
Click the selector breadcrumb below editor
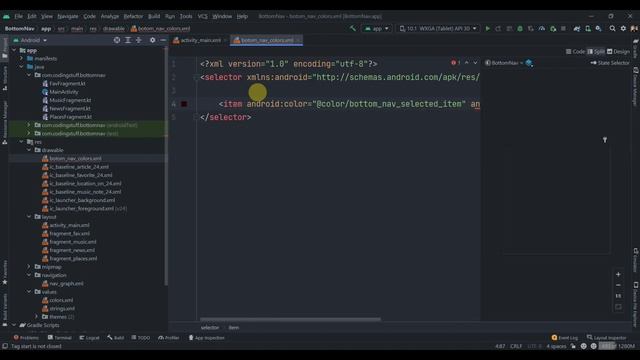(210, 327)
